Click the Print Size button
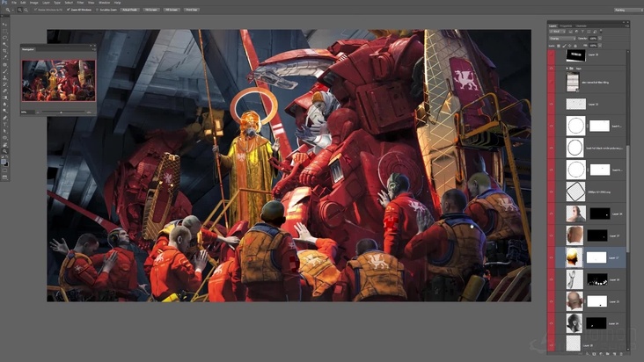The height and width of the screenshot is (362, 644). pos(192,10)
